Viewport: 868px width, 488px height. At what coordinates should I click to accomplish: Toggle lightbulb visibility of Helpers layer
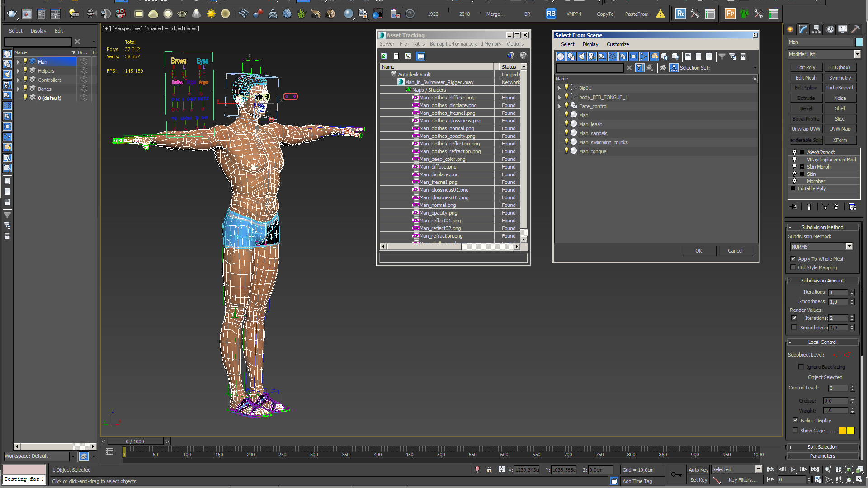tap(25, 70)
